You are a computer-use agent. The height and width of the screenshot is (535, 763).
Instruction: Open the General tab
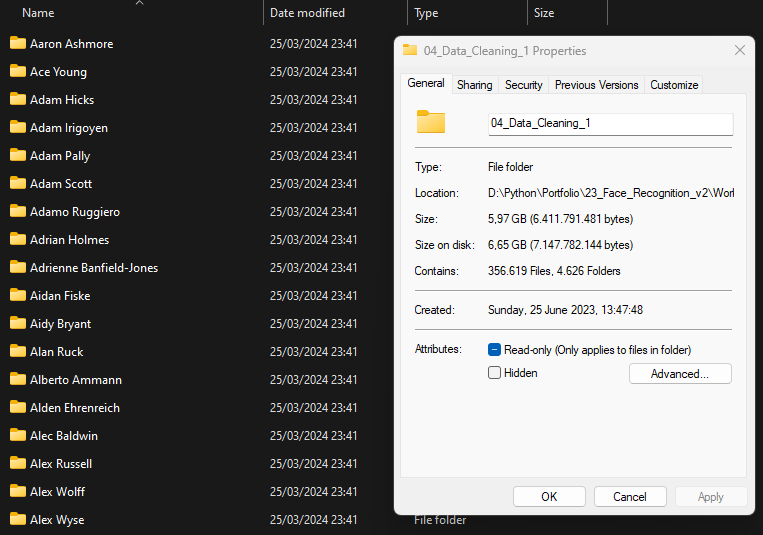pyautogui.click(x=426, y=83)
